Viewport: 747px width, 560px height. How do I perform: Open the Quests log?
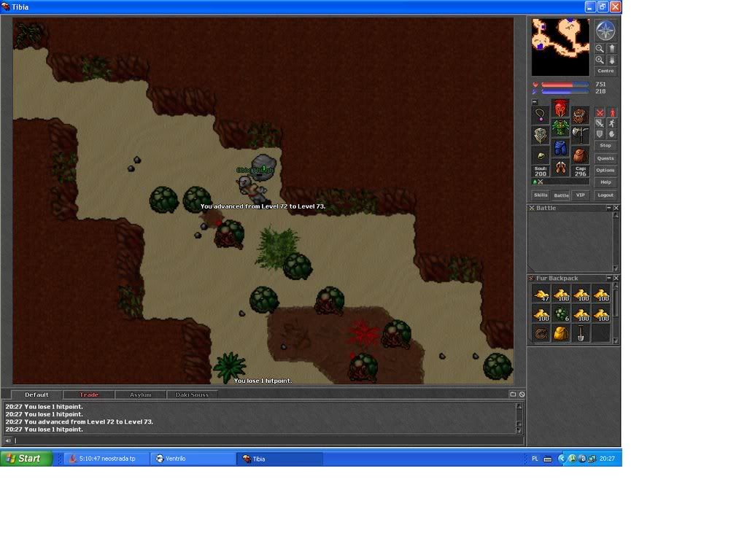pos(605,158)
